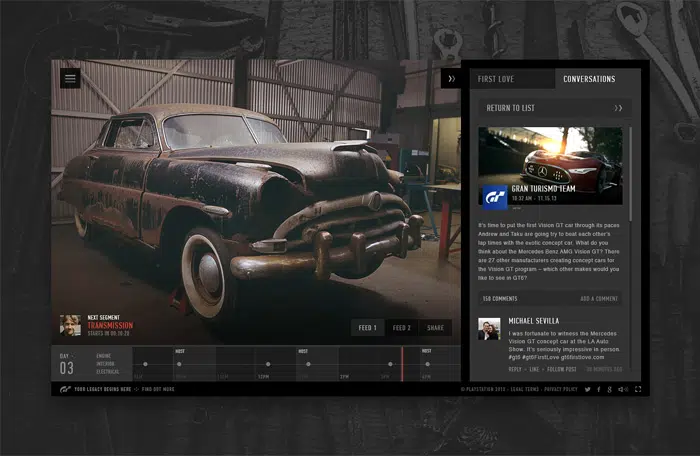Viewport: 700px width, 456px height.
Task: Toggle fullscreen with the footer icon
Action: tap(638, 389)
